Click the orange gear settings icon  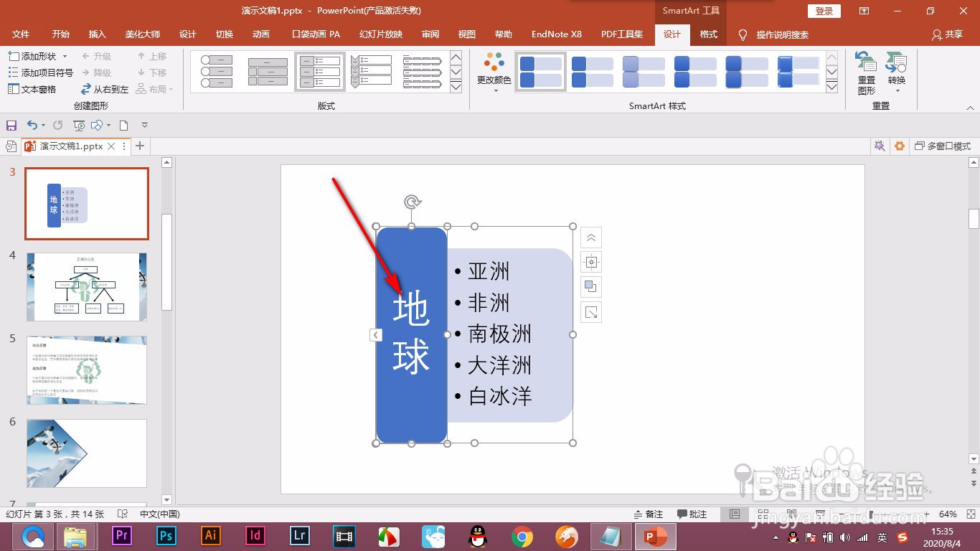[900, 146]
